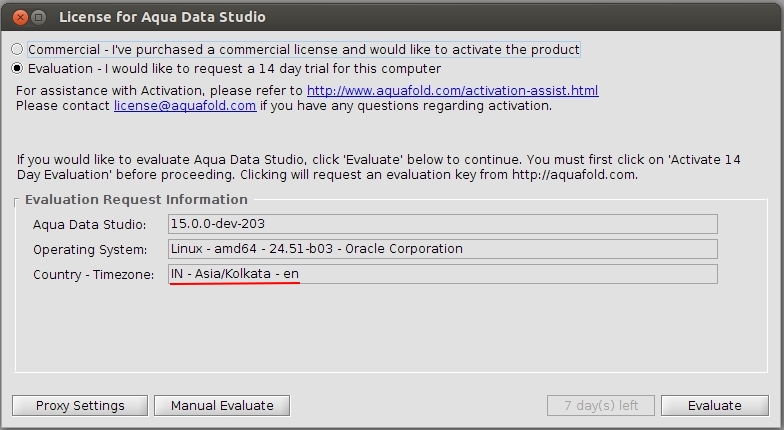Choose the Evaluation 14 day trial option
This screenshot has height=430, width=784.
17,69
